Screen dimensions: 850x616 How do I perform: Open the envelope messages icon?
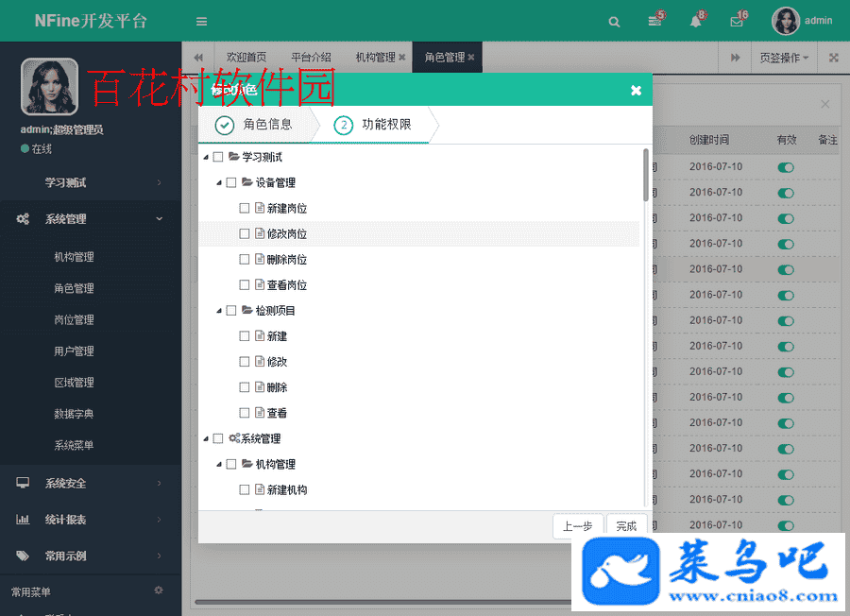pos(737,21)
